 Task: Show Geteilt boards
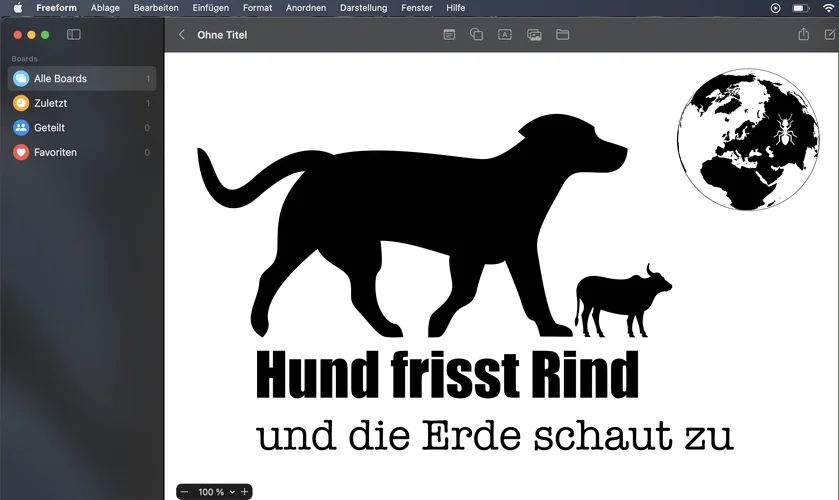point(82,128)
